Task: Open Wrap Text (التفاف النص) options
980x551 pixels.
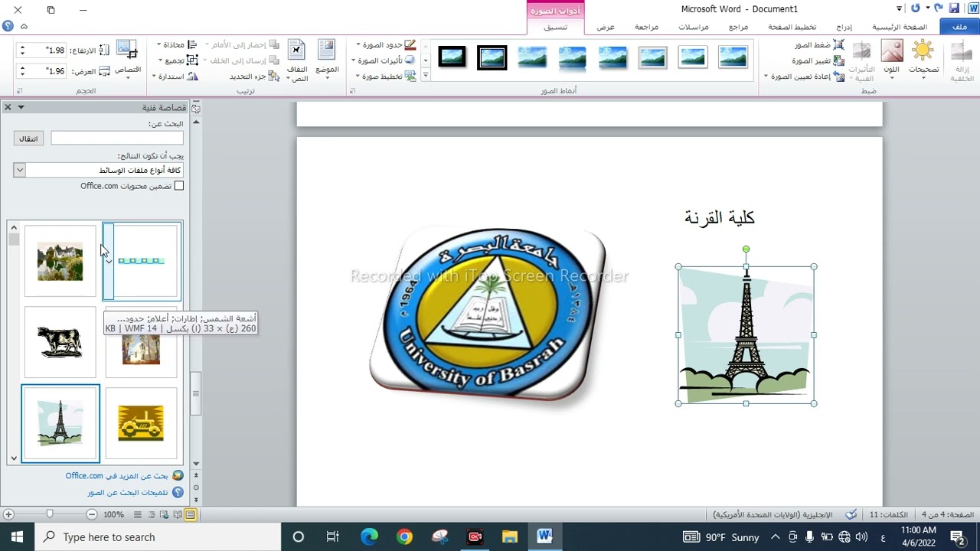Action: (x=297, y=60)
